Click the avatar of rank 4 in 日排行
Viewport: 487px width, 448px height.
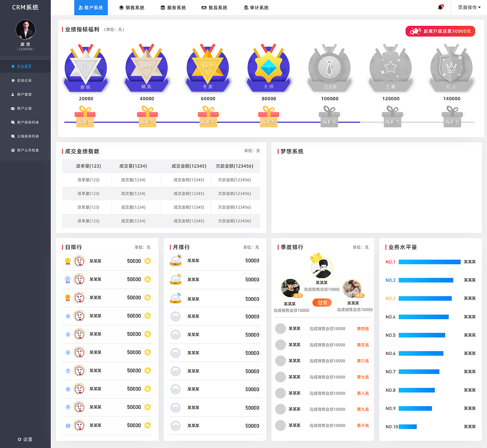coord(79,316)
